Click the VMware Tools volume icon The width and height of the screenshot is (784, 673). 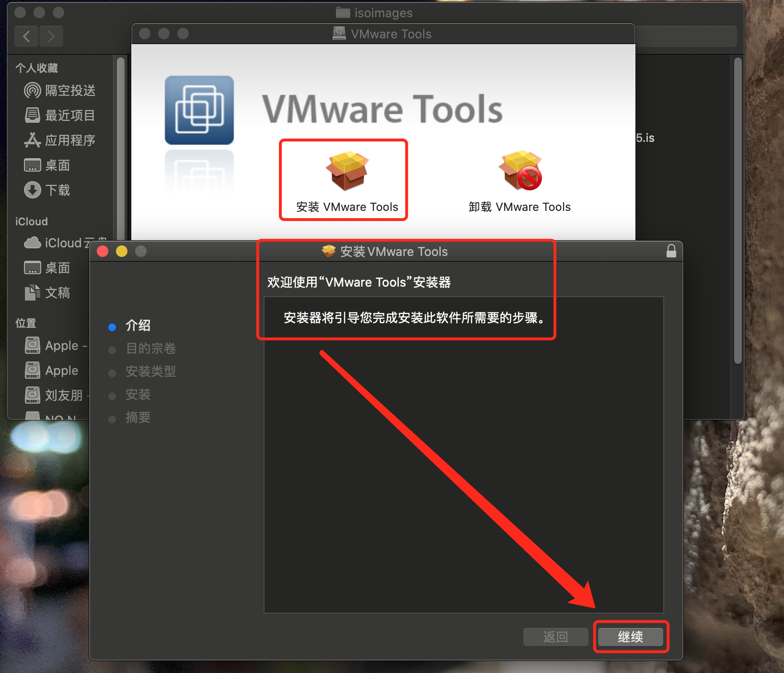(x=199, y=110)
